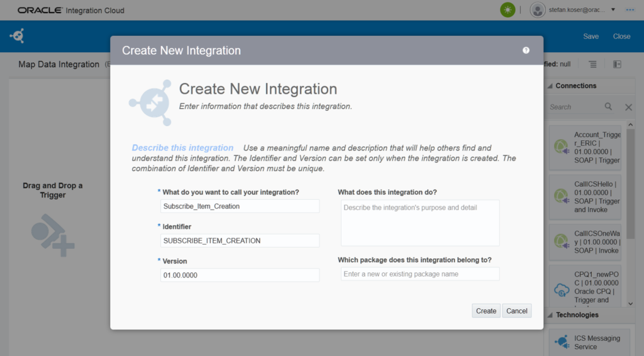This screenshot has height=356, width=644.
Task: Select the CallICSHello connection icon
Action: pos(562,196)
